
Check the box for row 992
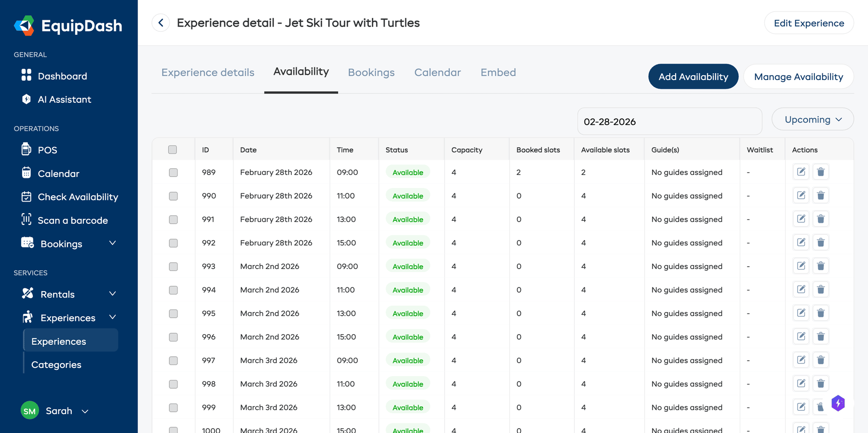173,243
